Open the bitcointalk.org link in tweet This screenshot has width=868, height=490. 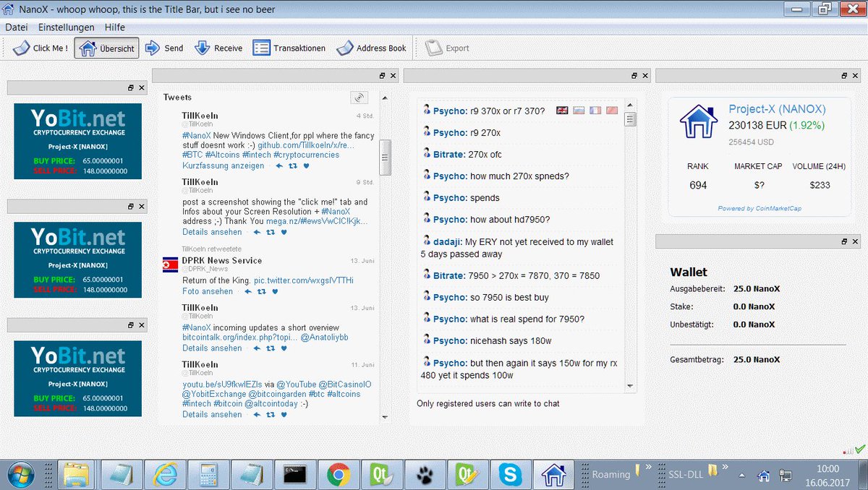[x=240, y=338]
